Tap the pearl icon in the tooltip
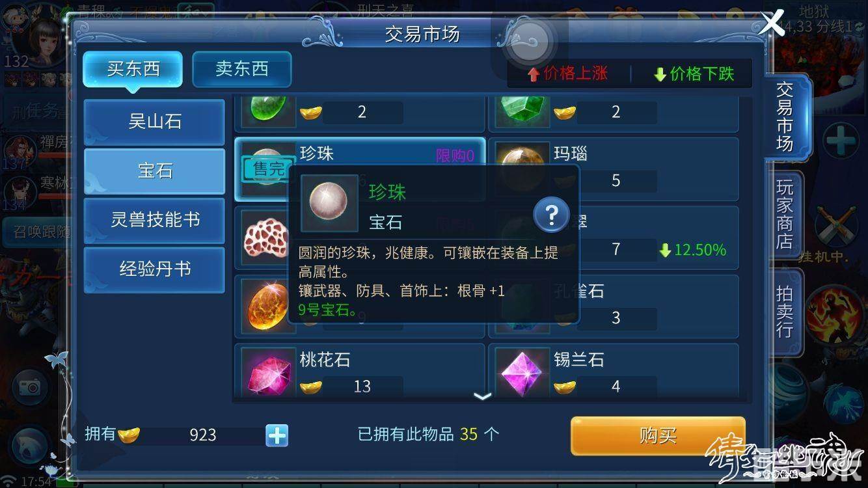 [x=329, y=203]
